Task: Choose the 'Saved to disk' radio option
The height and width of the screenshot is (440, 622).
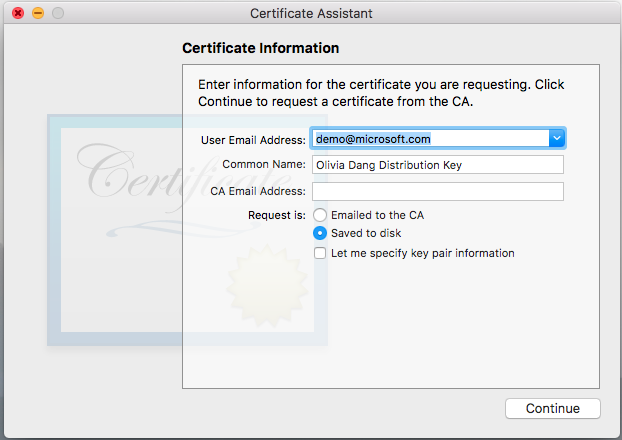Action: (320, 233)
